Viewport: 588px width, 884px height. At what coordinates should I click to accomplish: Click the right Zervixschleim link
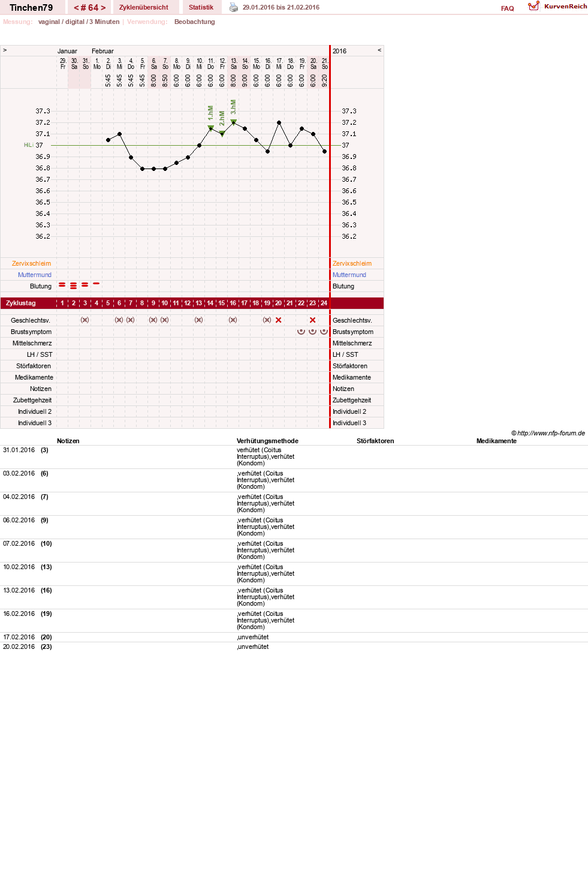pos(352,263)
